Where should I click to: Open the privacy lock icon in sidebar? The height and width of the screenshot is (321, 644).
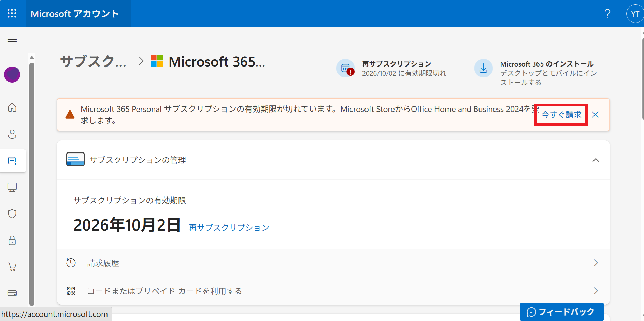[x=12, y=240]
